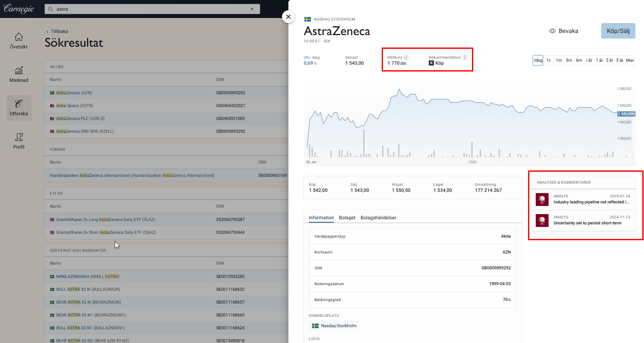Click the Noteringsdatum value 1999-04-03
The width and height of the screenshot is (644, 343).
(500, 284)
